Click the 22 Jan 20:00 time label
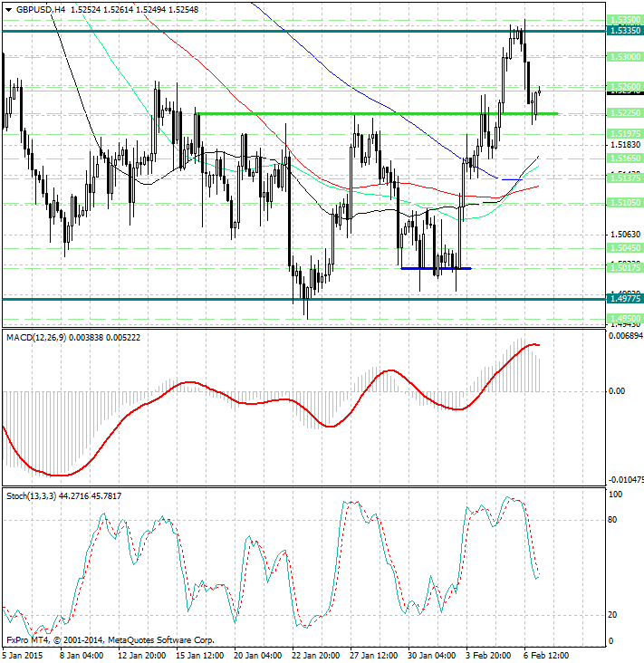644x663 pixels. tap(315, 656)
